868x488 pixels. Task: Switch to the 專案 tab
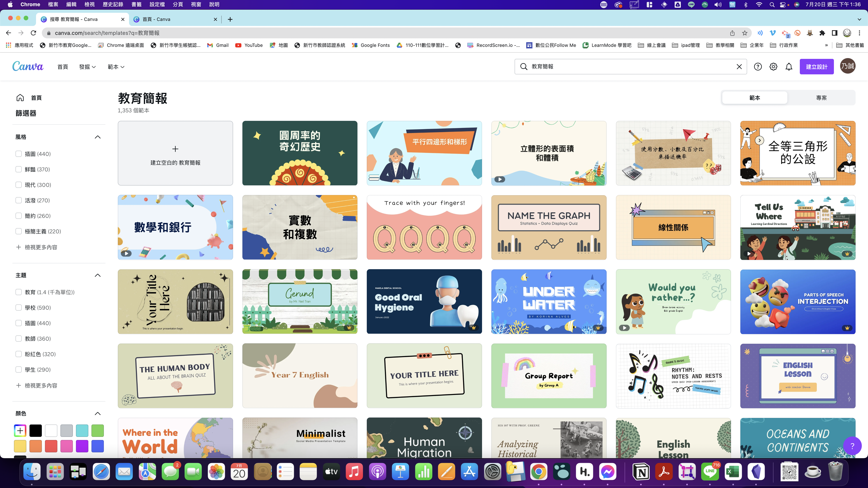pos(821,98)
